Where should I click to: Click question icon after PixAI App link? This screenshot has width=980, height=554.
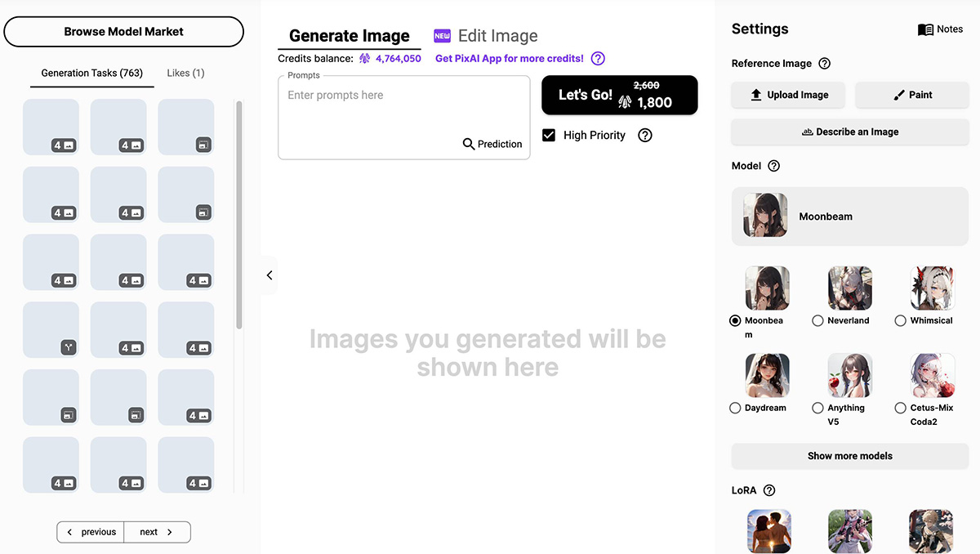[x=598, y=59]
